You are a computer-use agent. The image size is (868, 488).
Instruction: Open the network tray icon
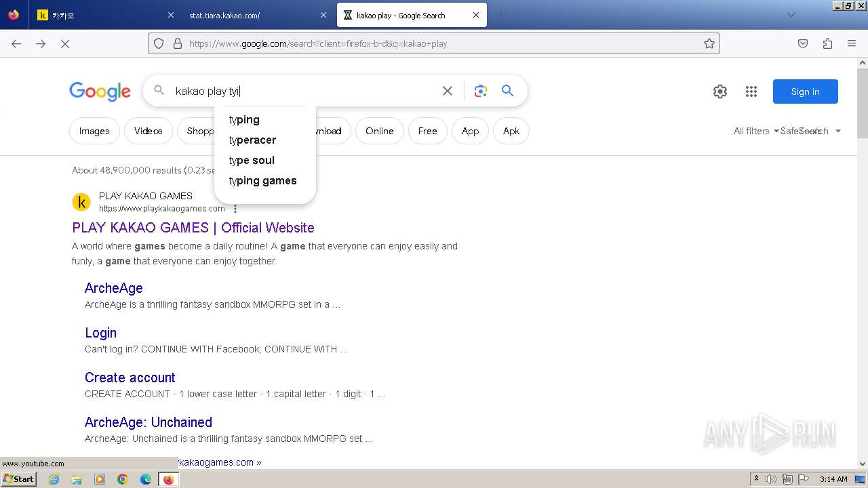[787, 479]
